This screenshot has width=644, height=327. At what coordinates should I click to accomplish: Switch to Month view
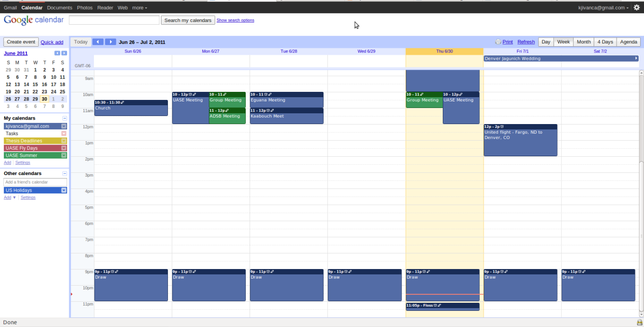(584, 42)
